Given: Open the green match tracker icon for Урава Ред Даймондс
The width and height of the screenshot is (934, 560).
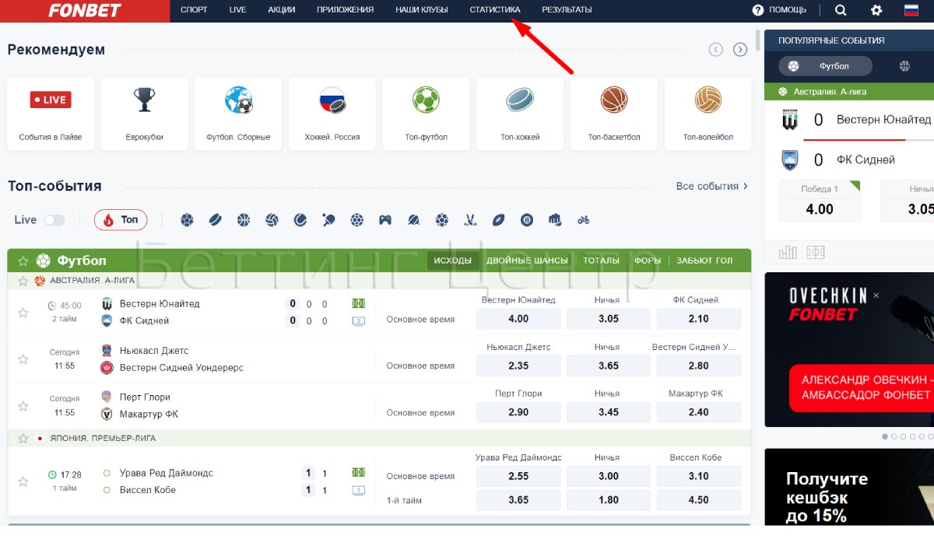Looking at the screenshot, I should 359,472.
